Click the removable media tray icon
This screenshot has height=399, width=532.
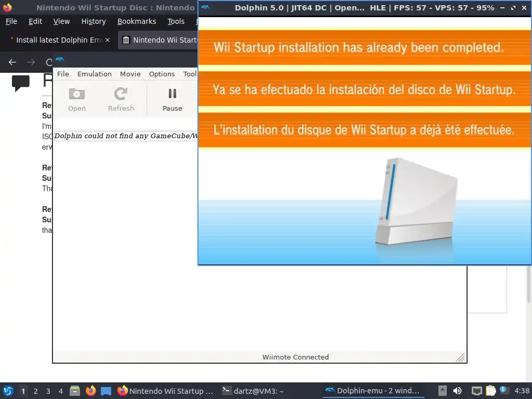443,391
